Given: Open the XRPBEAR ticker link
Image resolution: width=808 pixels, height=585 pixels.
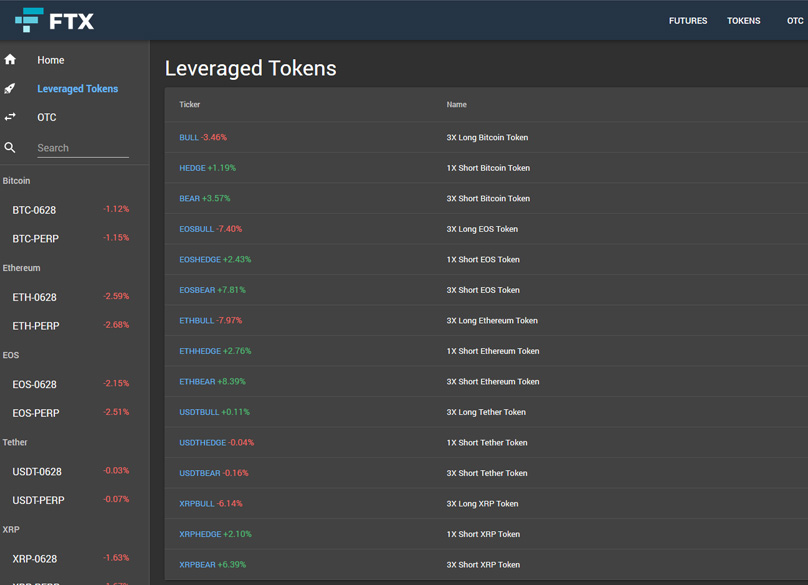Looking at the screenshot, I should point(197,565).
